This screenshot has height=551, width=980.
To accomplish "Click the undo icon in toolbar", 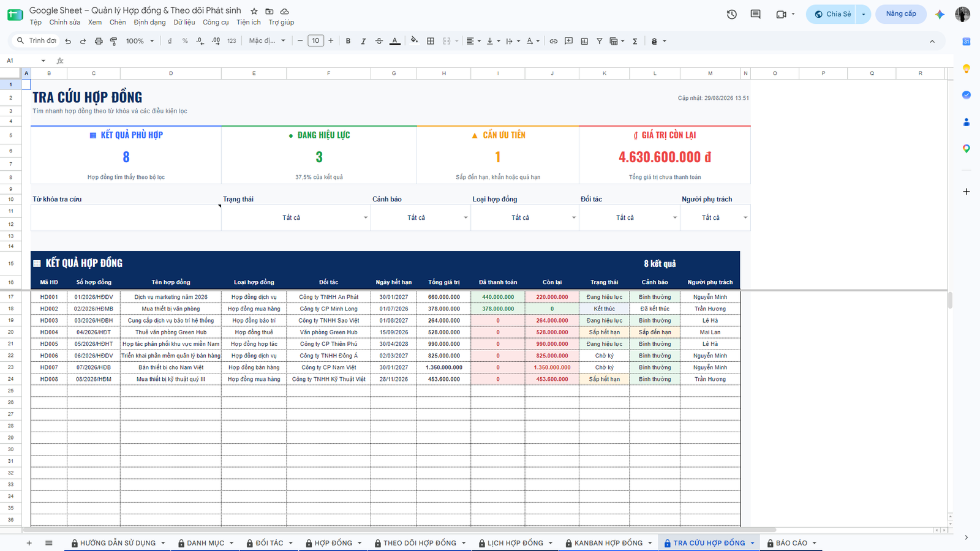I will tap(68, 41).
